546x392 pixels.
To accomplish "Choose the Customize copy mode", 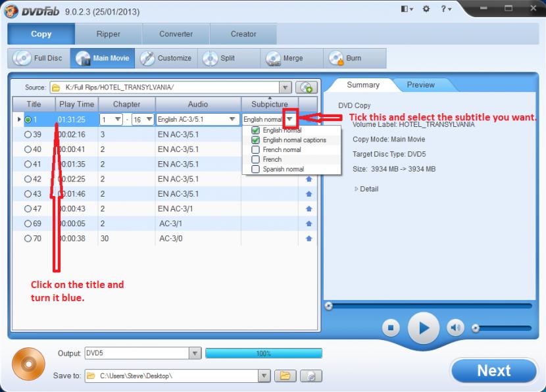I will point(166,58).
